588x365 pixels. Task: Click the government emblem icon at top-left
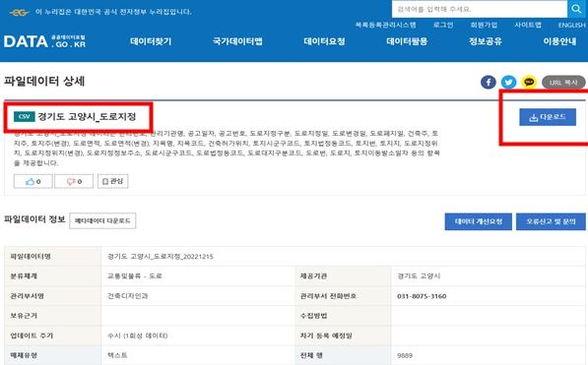click(19, 13)
